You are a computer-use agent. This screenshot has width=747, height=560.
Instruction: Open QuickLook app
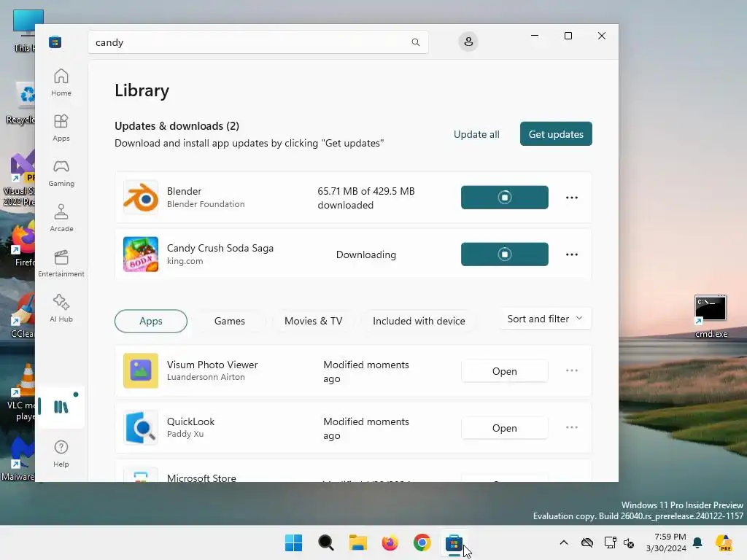505,428
